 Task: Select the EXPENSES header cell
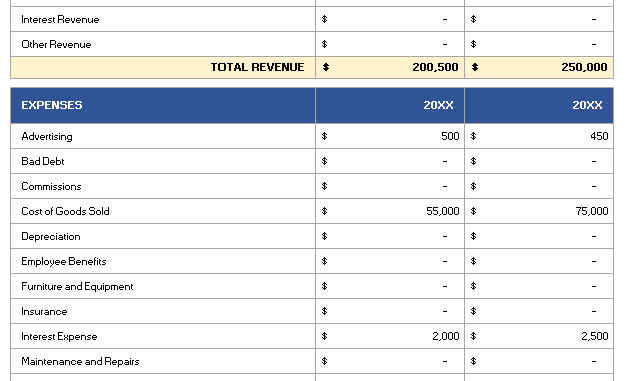[163, 105]
